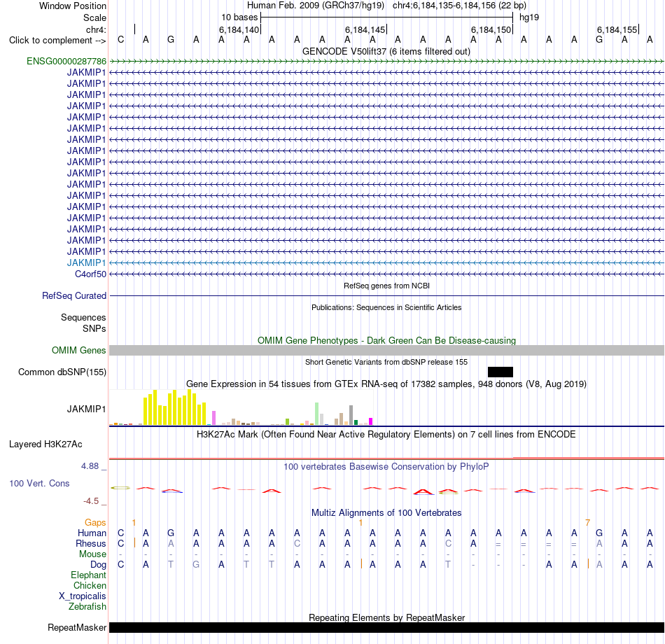Click the H3K27Ac Mark track title
Viewport: 665px width, 644px height.
click(386, 435)
